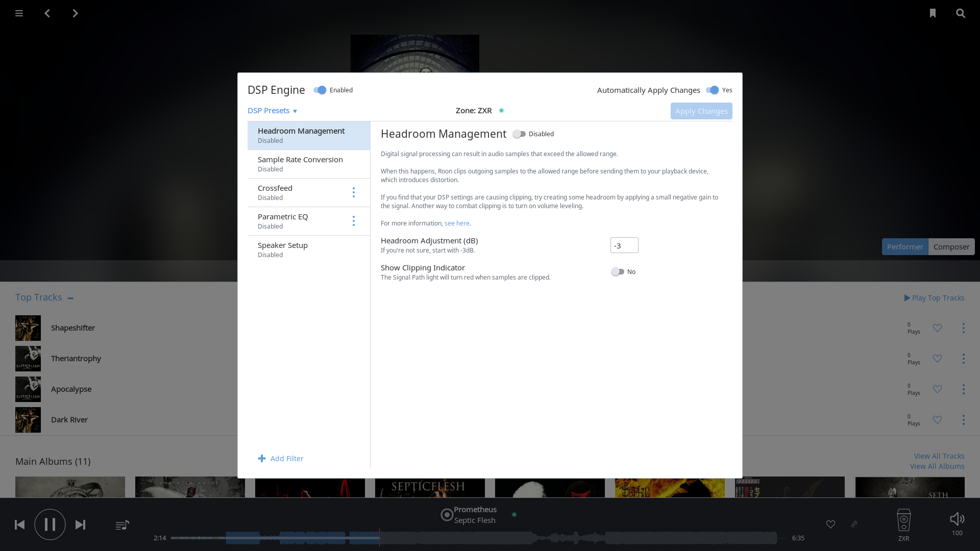Favorite the now-playing track with the heart icon
This screenshot has width=980, height=551.
(830, 524)
